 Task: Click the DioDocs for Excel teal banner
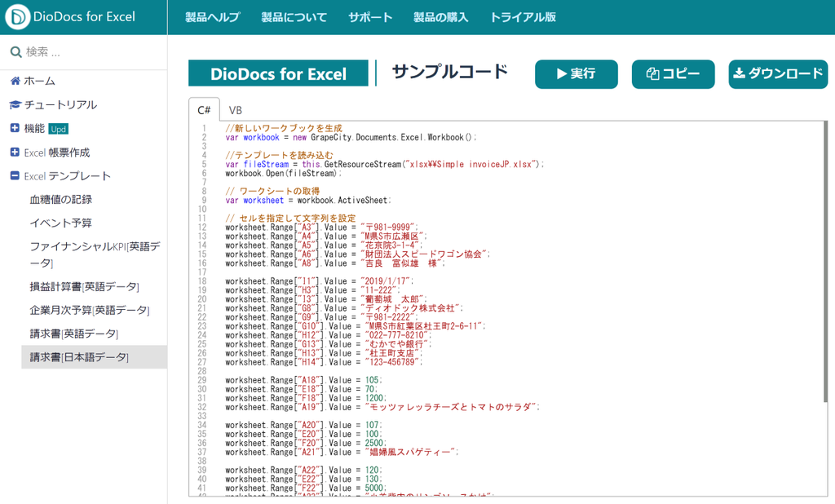[278, 73]
